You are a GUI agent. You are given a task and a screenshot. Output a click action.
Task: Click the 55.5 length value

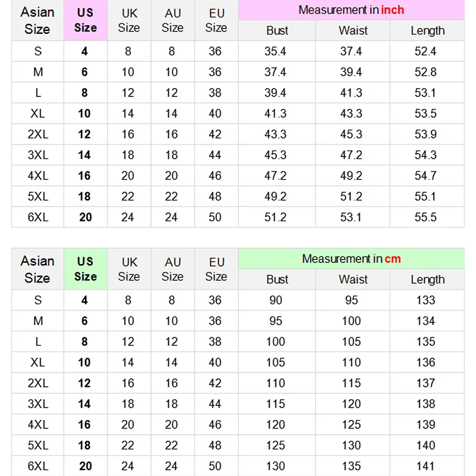(425, 217)
